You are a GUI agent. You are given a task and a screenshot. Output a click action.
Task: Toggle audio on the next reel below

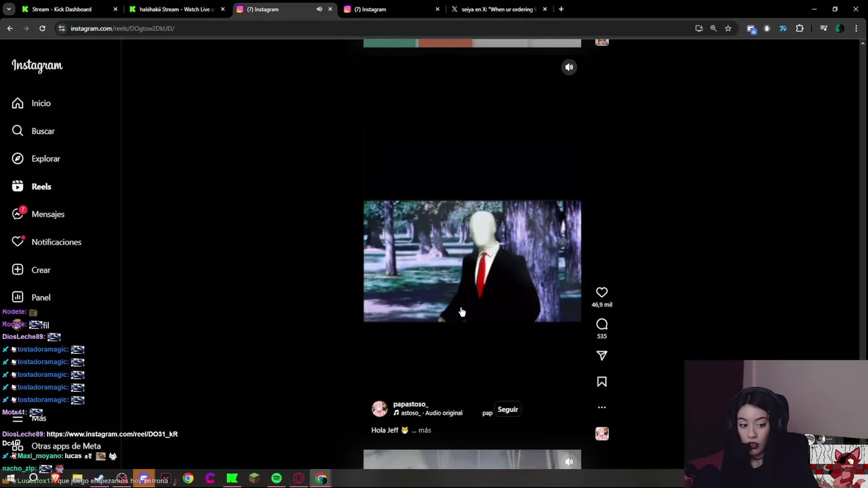tap(569, 462)
